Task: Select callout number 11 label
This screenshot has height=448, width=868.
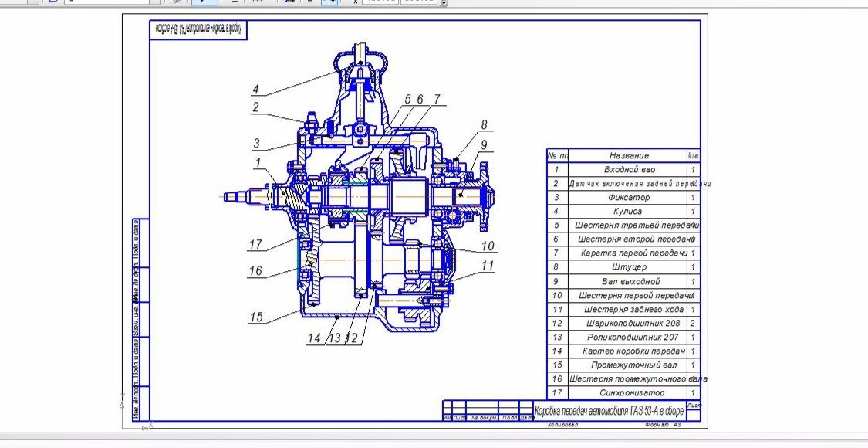Action: coord(487,266)
